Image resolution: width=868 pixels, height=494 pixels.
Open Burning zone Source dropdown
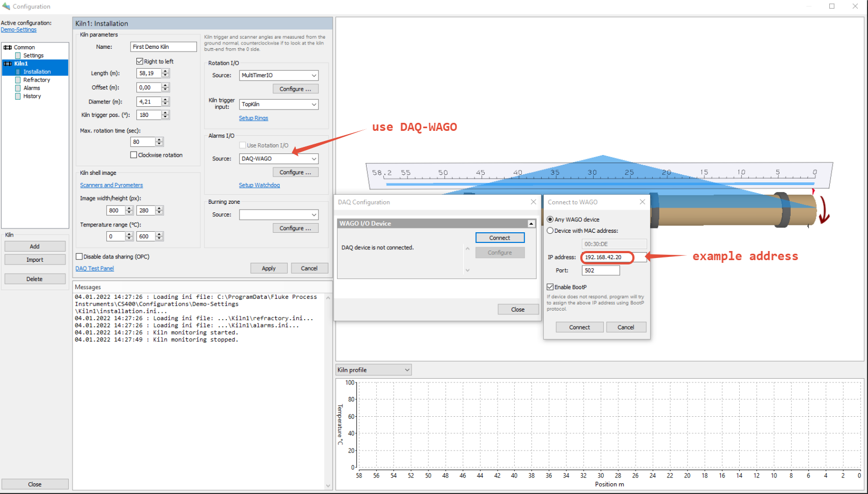[279, 215]
